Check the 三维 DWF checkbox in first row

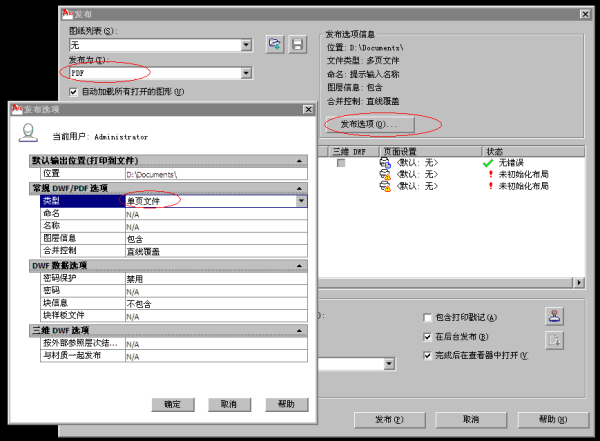click(x=341, y=162)
